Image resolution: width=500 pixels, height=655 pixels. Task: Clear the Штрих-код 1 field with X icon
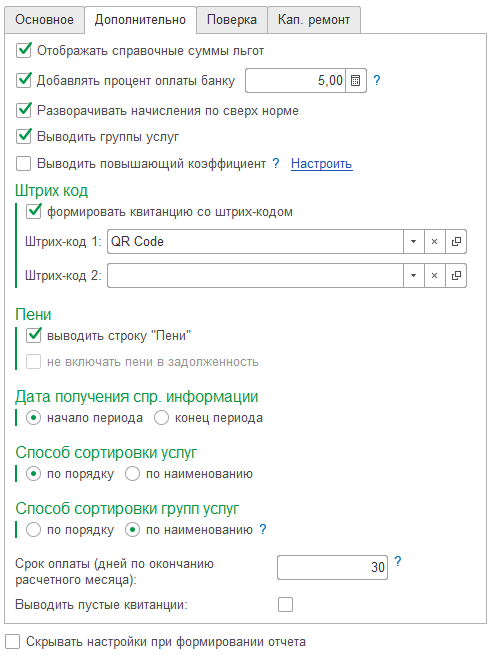(434, 241)
